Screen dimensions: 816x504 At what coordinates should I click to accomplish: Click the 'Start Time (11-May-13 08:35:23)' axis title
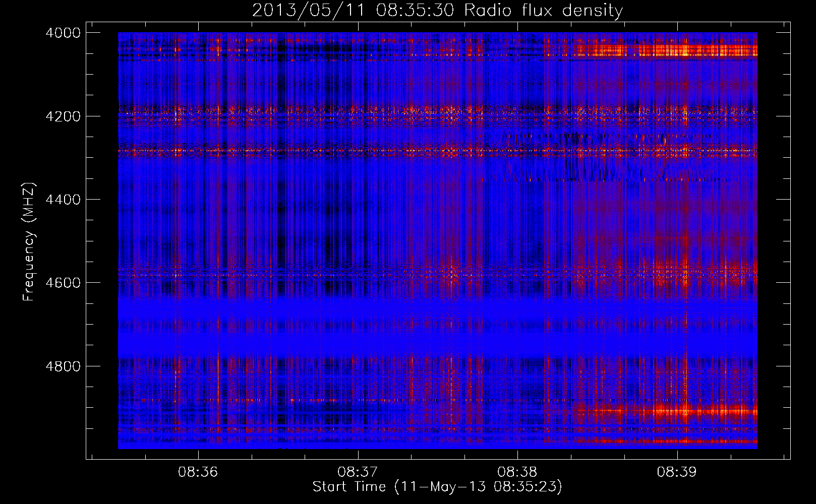click(437, 487)
